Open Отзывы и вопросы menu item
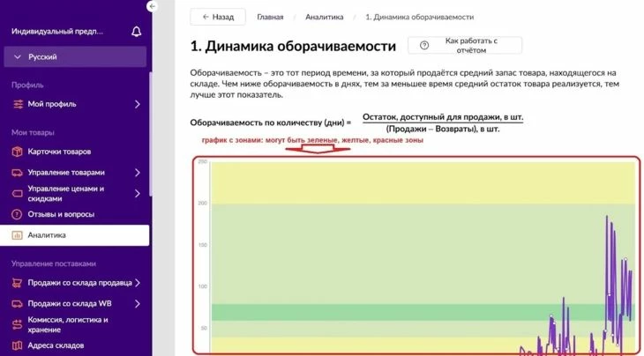This screenshot has height=356, width=644. pos(61,214)
